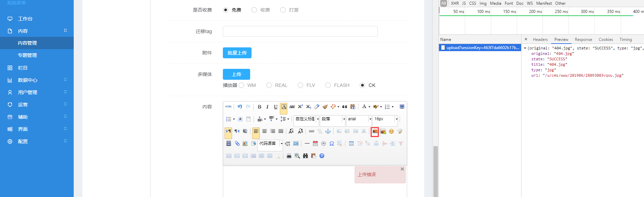Expand the 数据中心 sidebar menu
Viewport: 644px width, 197px height.
[x=37, y=80]
